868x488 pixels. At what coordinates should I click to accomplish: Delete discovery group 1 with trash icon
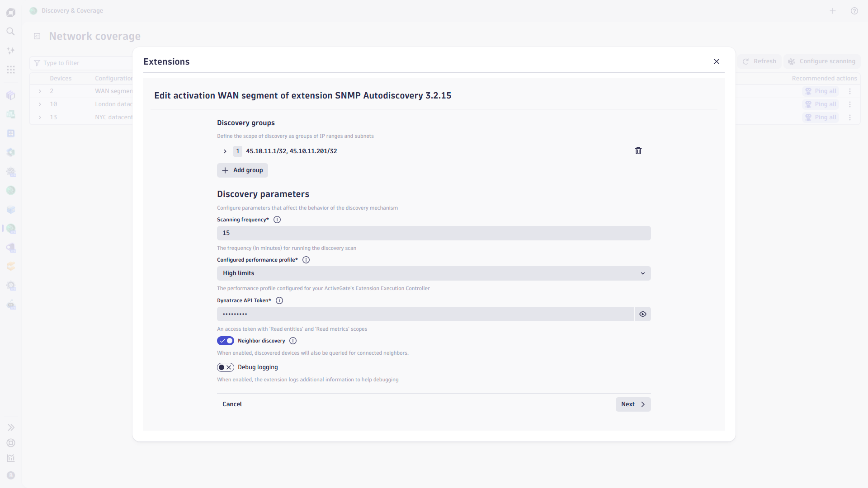(638, 151)
